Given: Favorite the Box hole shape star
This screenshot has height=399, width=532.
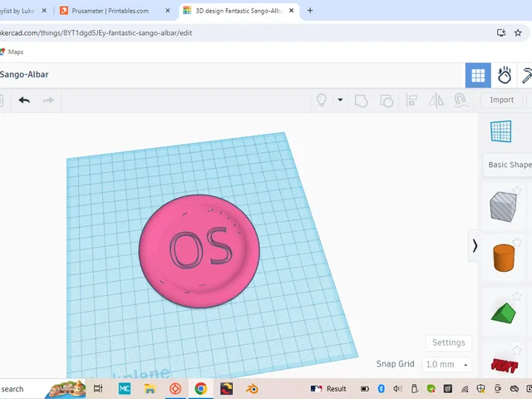Looking at the screenshot, I should click(x=517, y=190).
